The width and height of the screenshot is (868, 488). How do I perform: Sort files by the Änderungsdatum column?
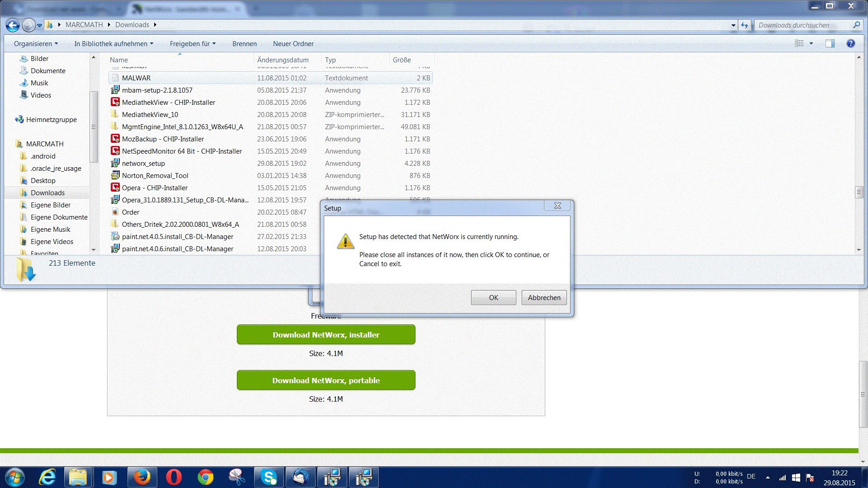click(283, 60)
